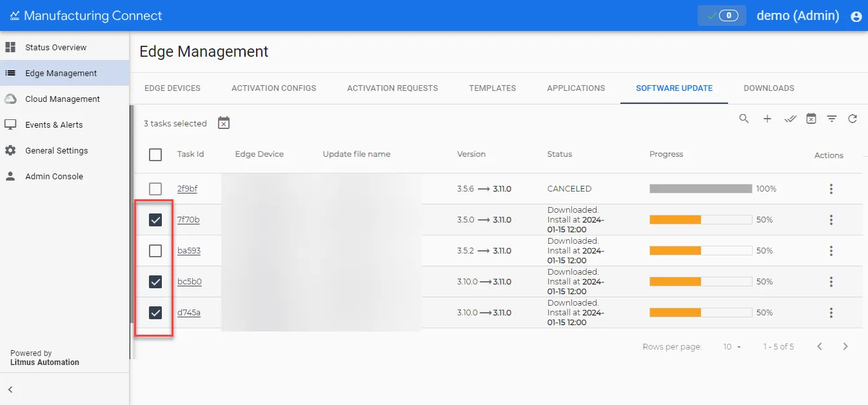Switch to the Activation Configs tab
Viewport: 868px width, 405px height.
274,88
